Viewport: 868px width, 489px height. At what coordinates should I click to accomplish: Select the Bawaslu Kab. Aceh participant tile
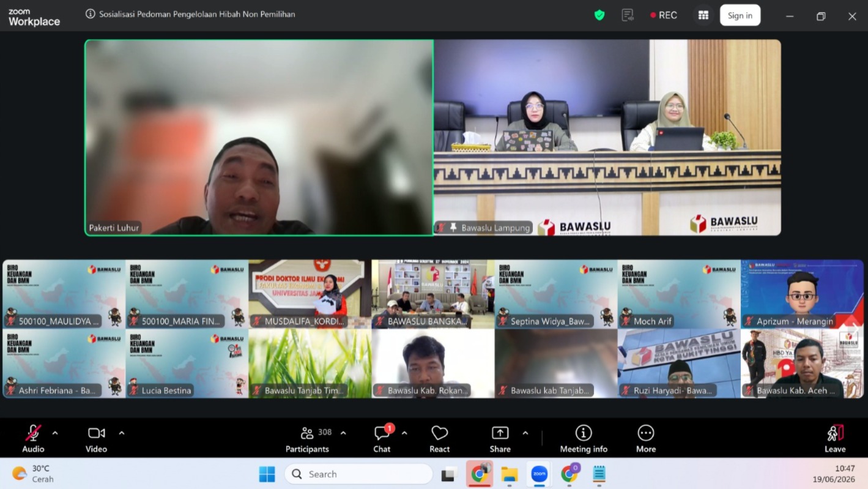802,364
